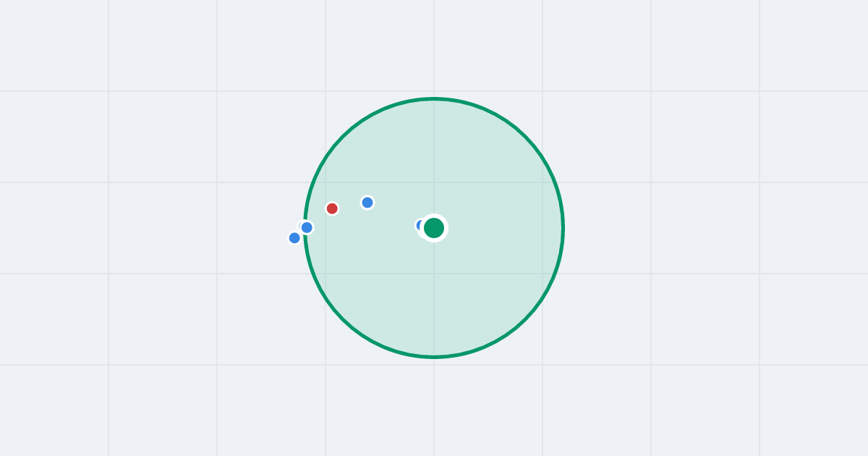The image size is (868, 456).
Task: Select the large green center marker
Action: [434, 228]
